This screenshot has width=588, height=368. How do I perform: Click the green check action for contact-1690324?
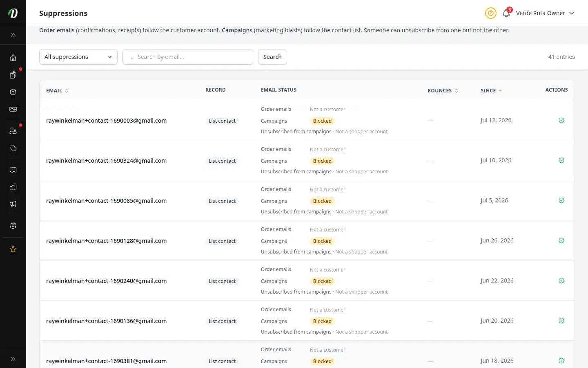(561, 160)
